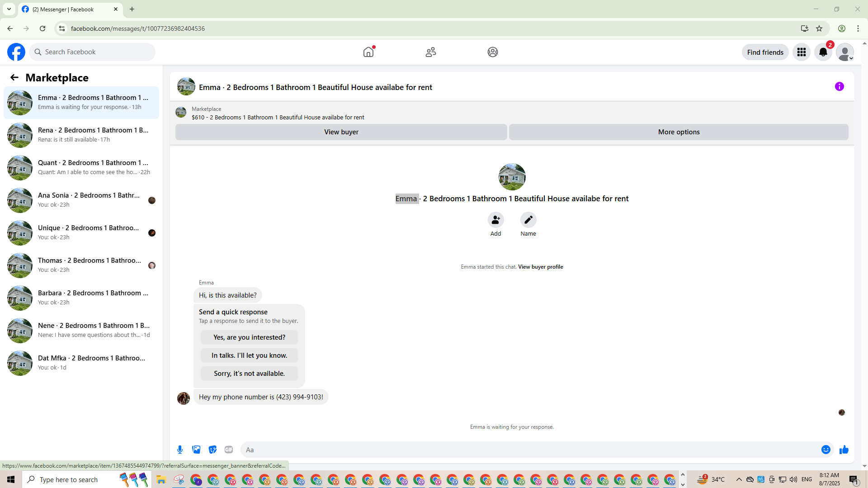Open the Windows notification center

(x=854, y=479)
